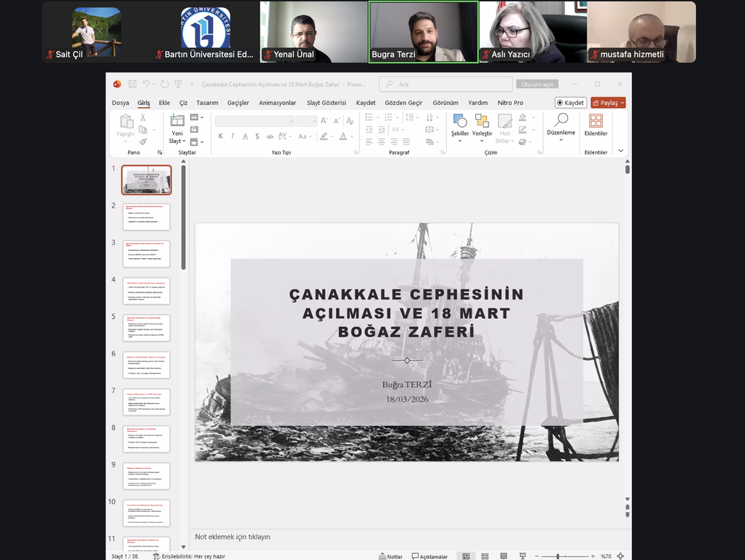Toggle the Açıklamalar comments pane
The width and height of the screenshot is (745, 560).
(430, 556)
